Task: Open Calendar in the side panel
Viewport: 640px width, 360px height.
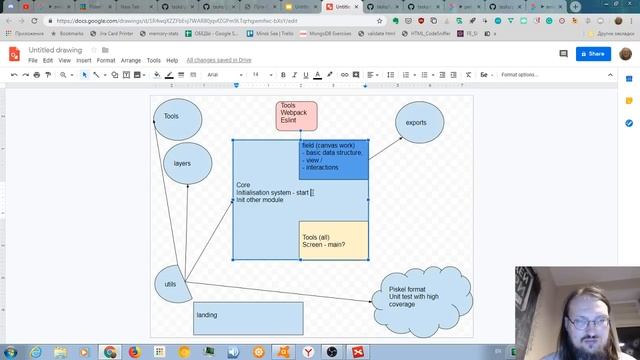Action: pyautogui.click(x=629, y=79)
